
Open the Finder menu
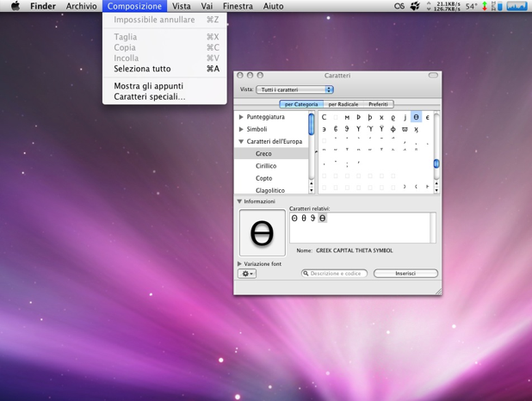pos(43,6)
